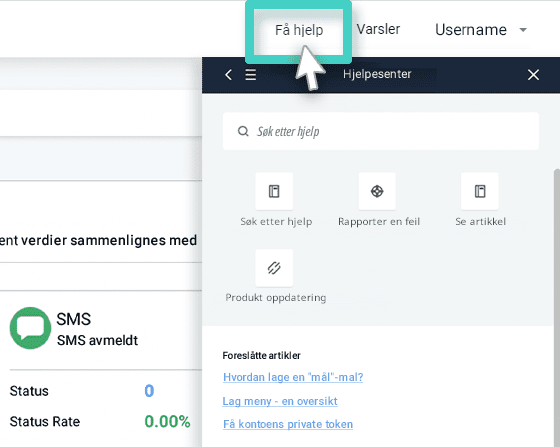Go back in Hjelpesenter panel
Viewport: 560px width, 447px height.
point(229,75)
